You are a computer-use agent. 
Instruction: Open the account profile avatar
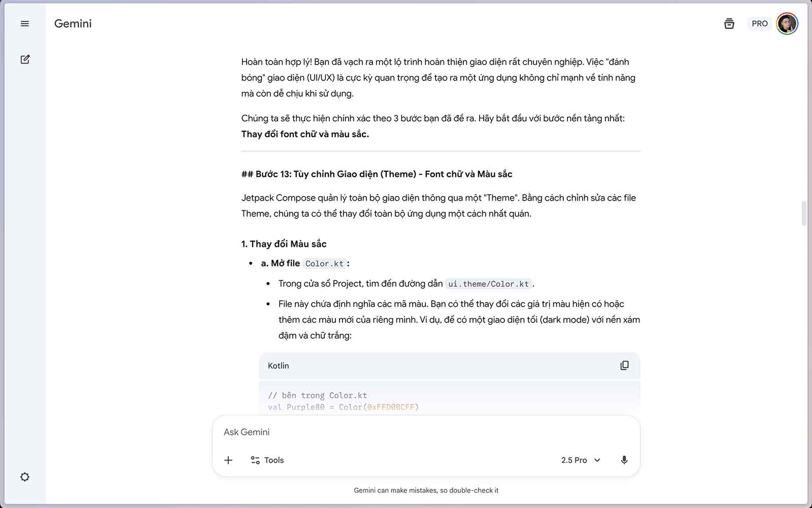[787, 24]
